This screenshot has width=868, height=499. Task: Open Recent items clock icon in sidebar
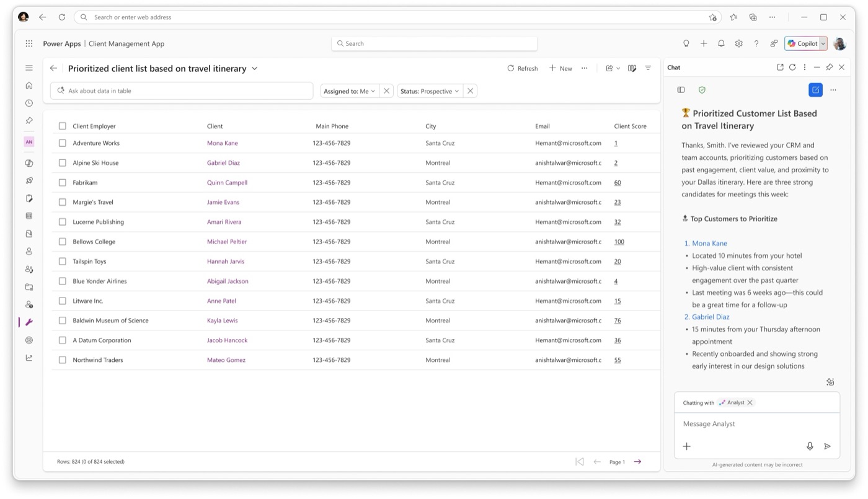(29, 103)
